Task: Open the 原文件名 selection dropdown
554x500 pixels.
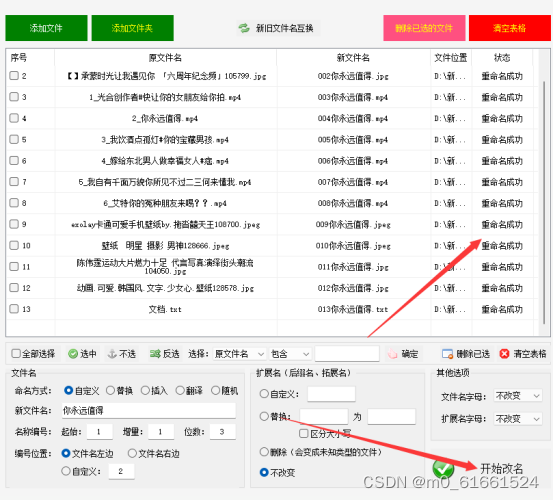Action: coord(239,354)
